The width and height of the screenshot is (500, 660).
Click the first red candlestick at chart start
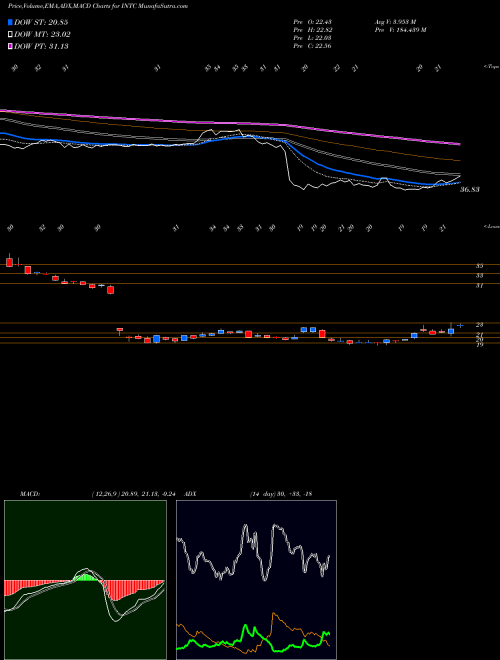click(x=9, y=262)
